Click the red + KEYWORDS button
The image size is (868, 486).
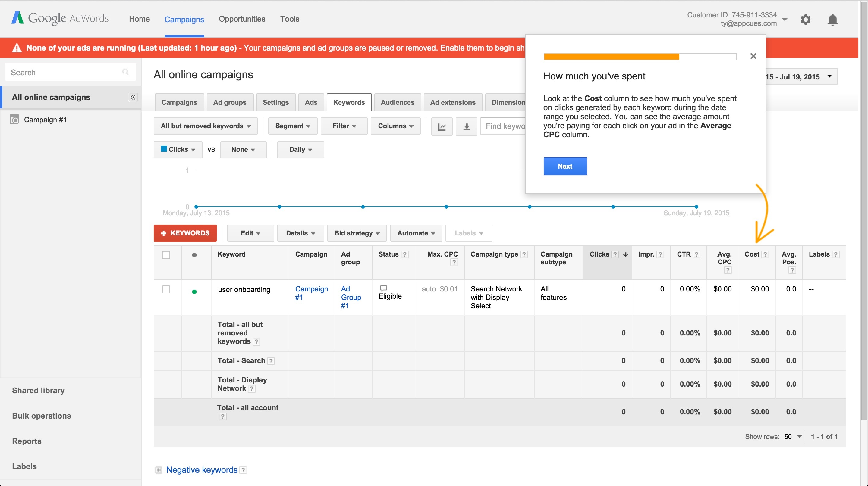tap(185, 233)
